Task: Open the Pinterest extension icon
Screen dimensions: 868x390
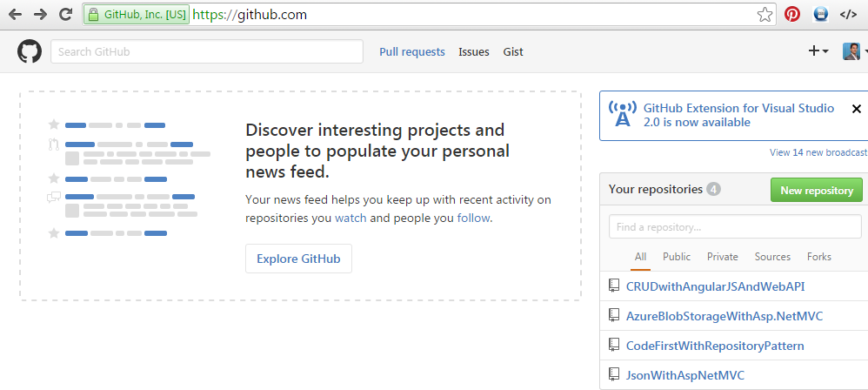Action: 792,15
